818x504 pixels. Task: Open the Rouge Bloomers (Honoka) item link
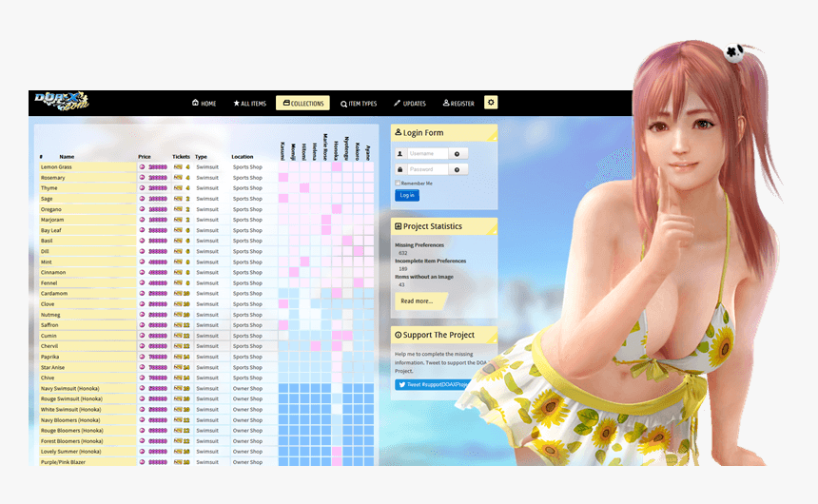(x=72, y=431)
